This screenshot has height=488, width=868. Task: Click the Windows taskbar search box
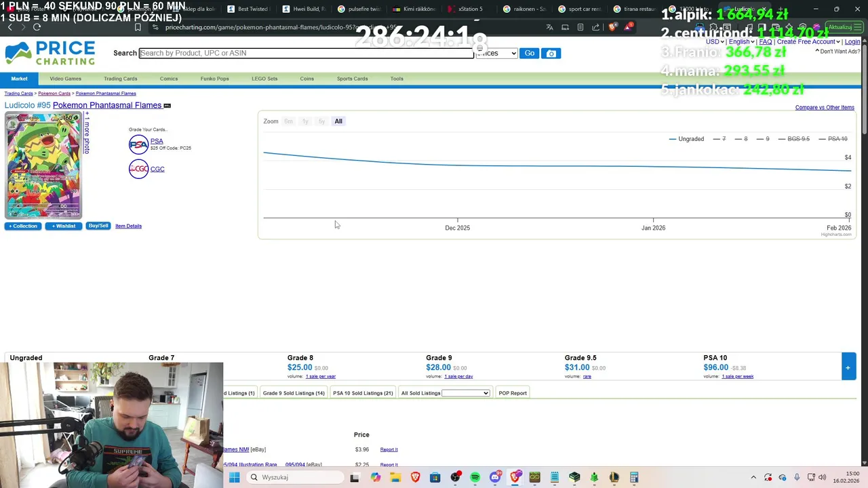point(295,477)
